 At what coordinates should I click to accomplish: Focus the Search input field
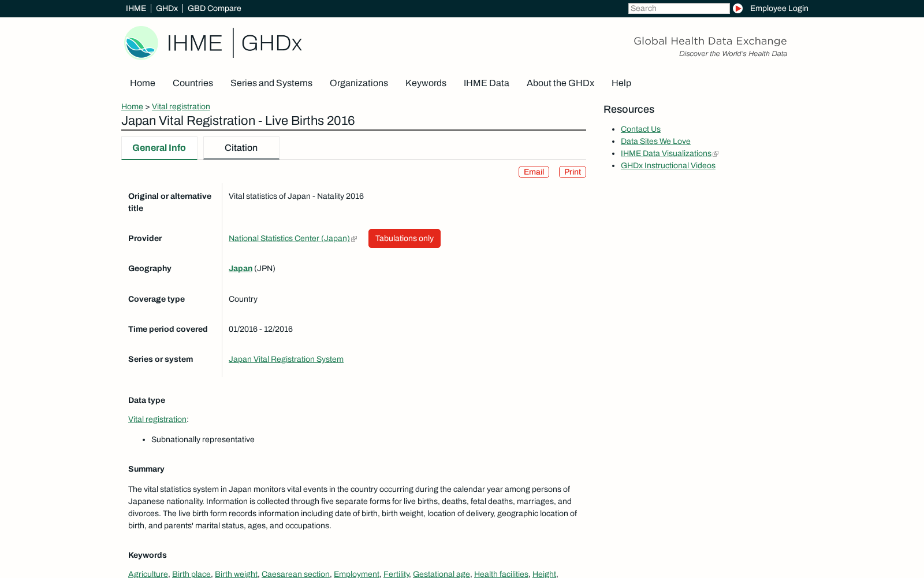[679, 8]
